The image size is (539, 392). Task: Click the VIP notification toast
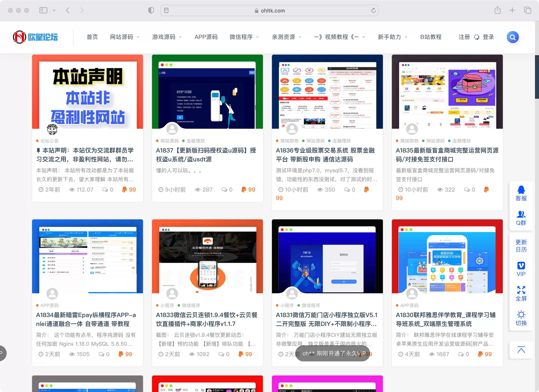[x=333, y=354]
